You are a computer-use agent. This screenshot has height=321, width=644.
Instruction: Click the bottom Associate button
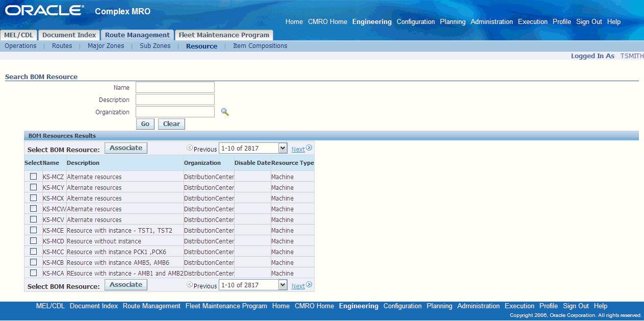pos(126,285)
